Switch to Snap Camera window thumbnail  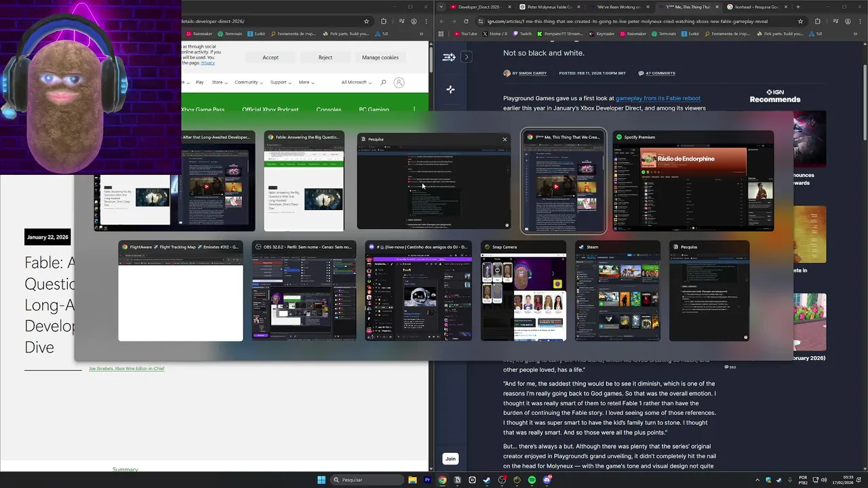[x=524, y=291]
